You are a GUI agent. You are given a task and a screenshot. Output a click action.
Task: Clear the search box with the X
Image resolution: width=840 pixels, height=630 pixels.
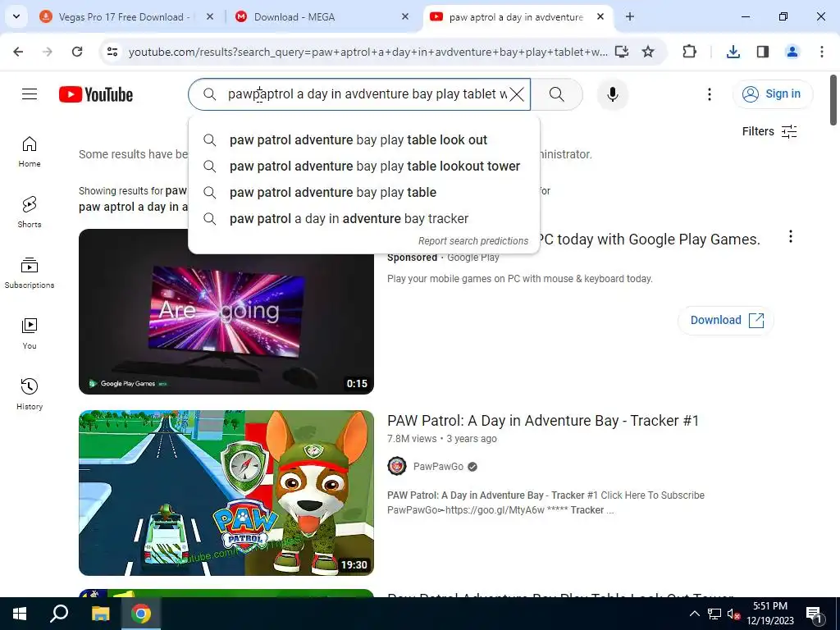pyautogui.click(x=517, y=94)
